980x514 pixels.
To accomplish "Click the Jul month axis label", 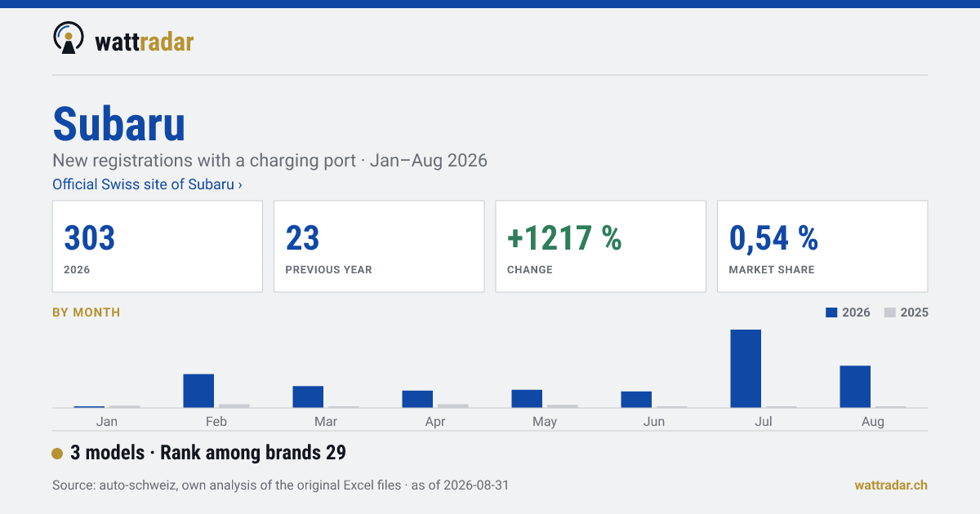I will tap(764, 422).
